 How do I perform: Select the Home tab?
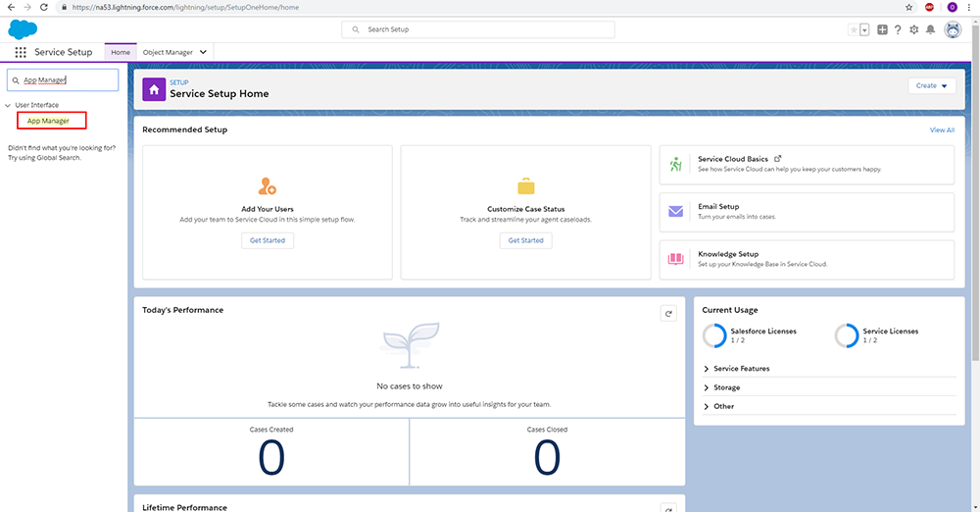click(121, 53)
